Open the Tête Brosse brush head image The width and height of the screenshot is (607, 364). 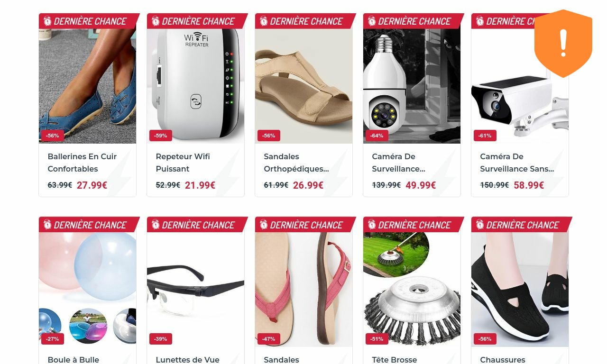[x=412, y=290]
